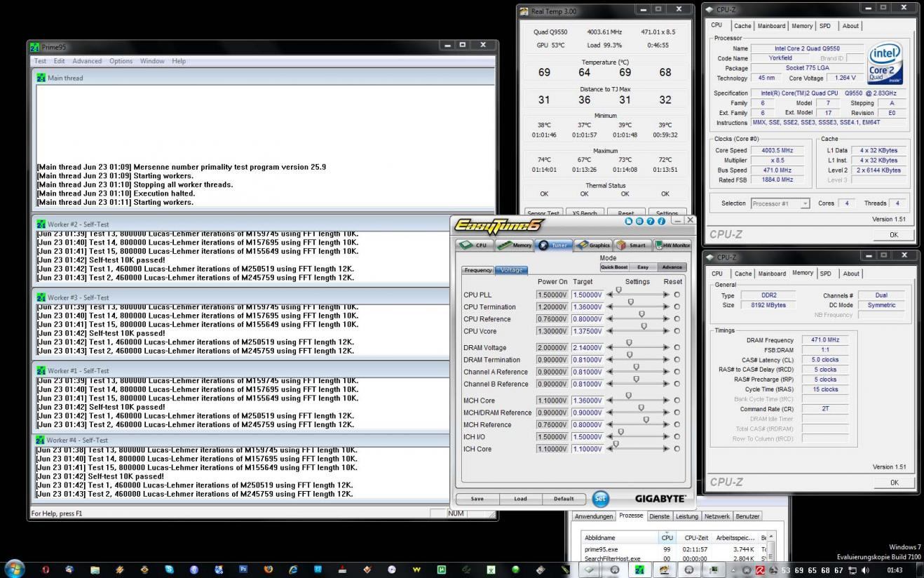This screenshot has width=924, height=578.
Task: Open Firefox from the taskbar
Action: (269, 570)
